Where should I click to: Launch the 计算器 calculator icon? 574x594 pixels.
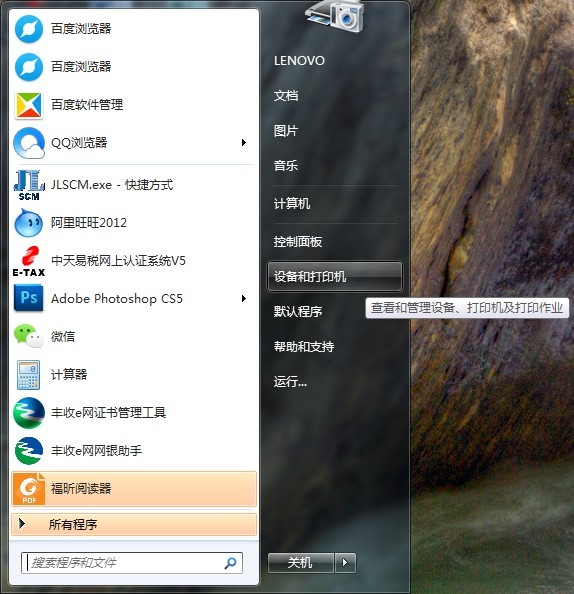click(x=28, y=375)
